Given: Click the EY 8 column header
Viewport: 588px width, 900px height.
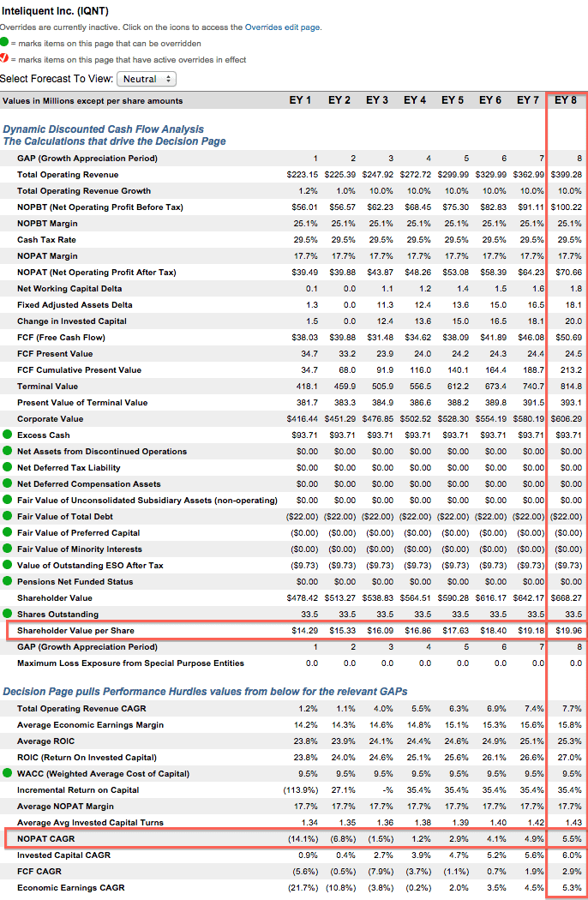Looking at the screenshot, I should [566, 100].
